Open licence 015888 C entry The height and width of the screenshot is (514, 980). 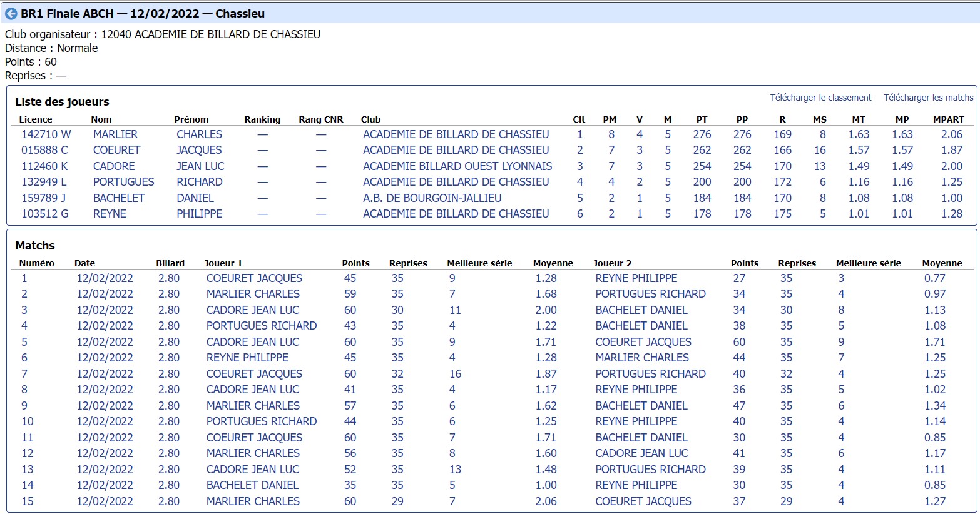pos(45,150)
